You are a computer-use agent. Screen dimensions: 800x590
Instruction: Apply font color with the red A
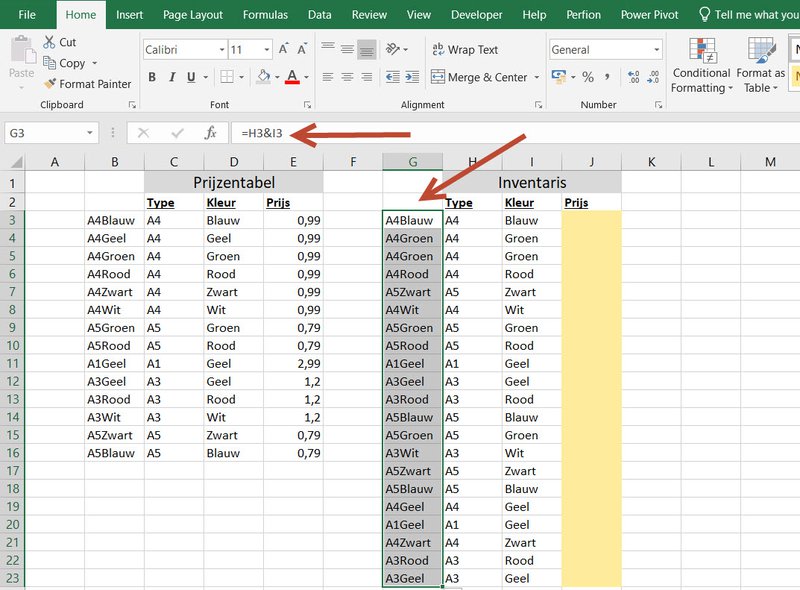pos(292,77)
